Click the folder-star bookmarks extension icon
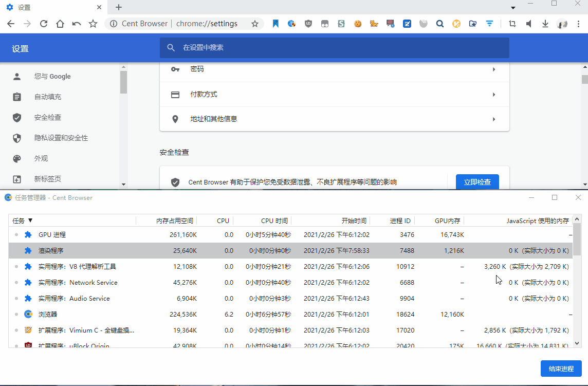588x386 pixels. click(x=473, y=24)
